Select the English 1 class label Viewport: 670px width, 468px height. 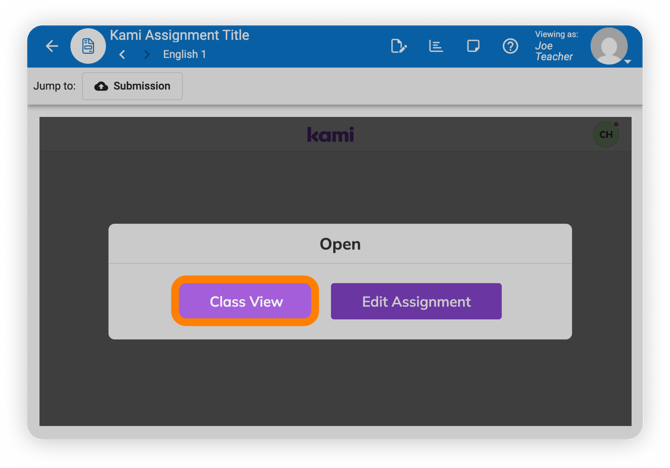(x=184, y=54)
